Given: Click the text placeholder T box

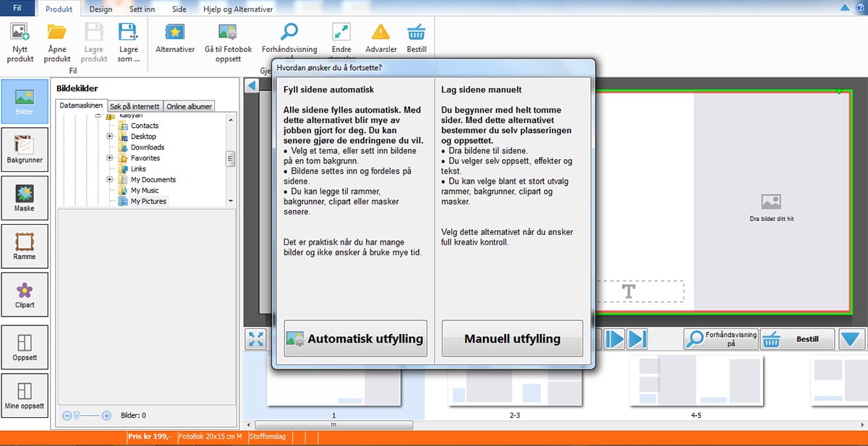Looking at the screenshot, I should (x=629, y=291).
